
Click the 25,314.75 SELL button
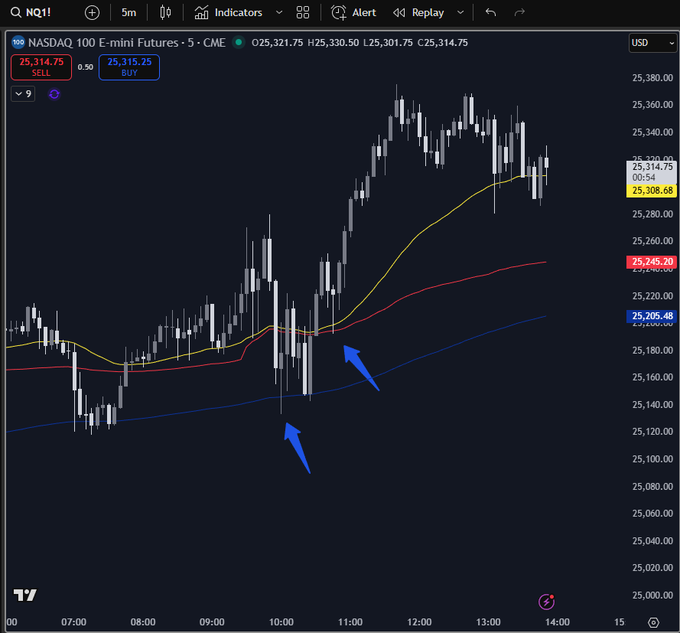[x=41, y=67]
